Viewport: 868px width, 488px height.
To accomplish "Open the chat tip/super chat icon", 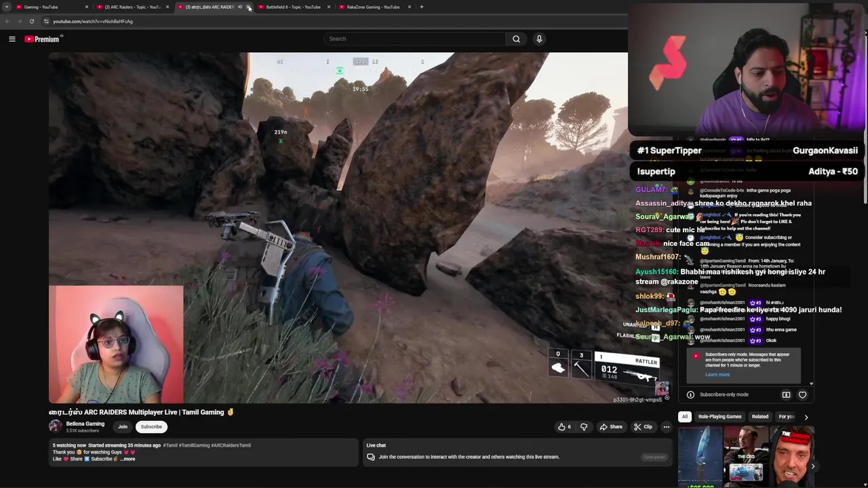I will 786,394.
